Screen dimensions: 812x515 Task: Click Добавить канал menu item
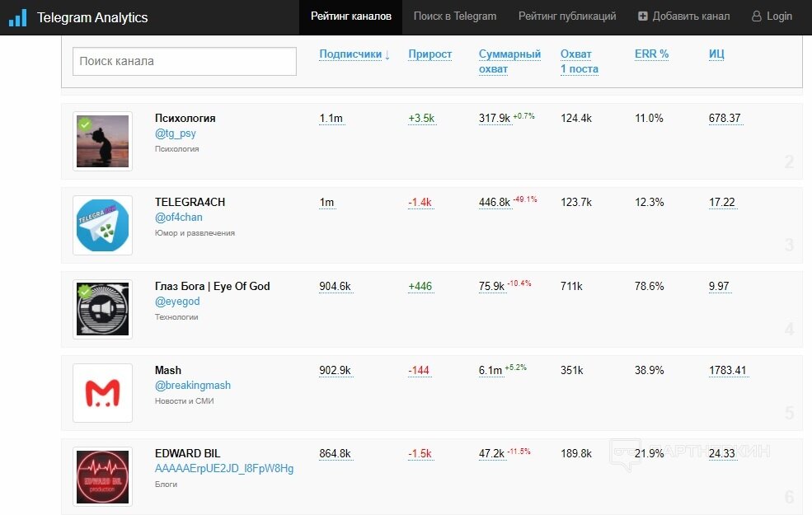pos(683,17)
